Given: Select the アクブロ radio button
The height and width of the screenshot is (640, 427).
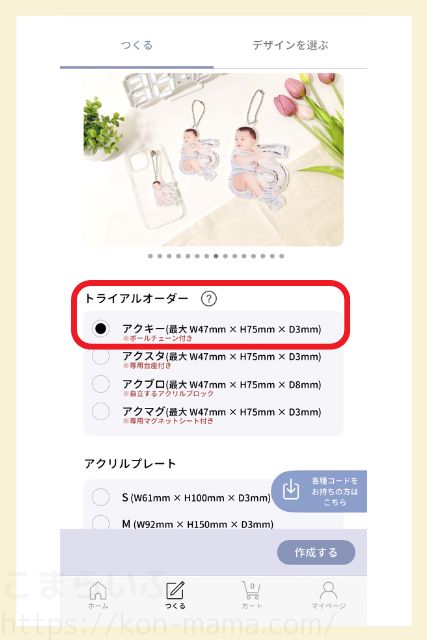Looking at the screenshot, I should click(100, 384).
